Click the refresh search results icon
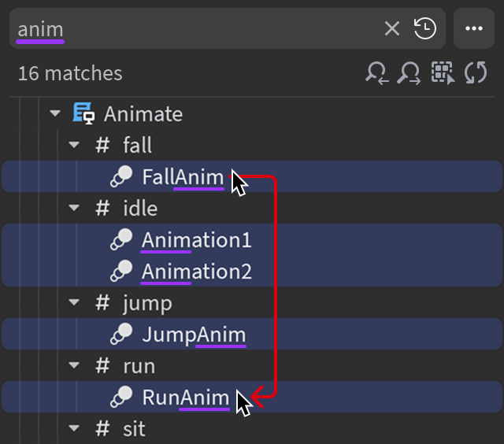 click(x=476, y=73)
